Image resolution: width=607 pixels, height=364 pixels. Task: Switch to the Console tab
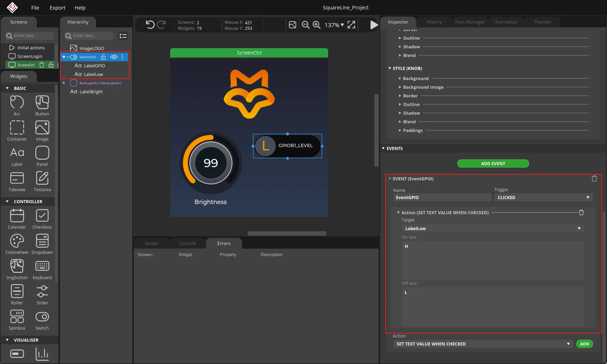point(187,243)
